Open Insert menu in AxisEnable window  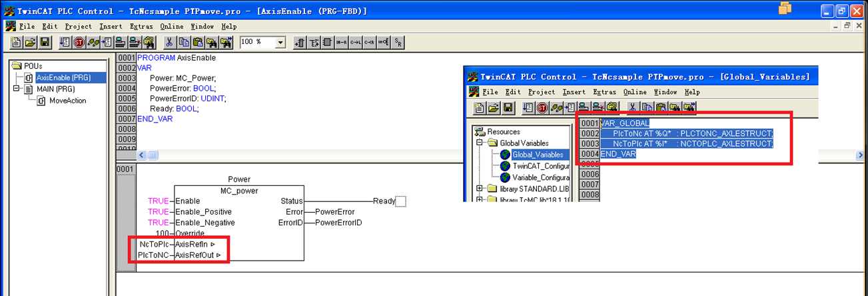[111, 27]
